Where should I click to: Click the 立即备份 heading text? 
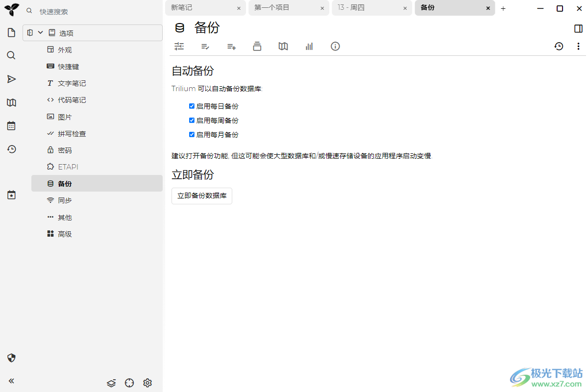click(193, 174)
